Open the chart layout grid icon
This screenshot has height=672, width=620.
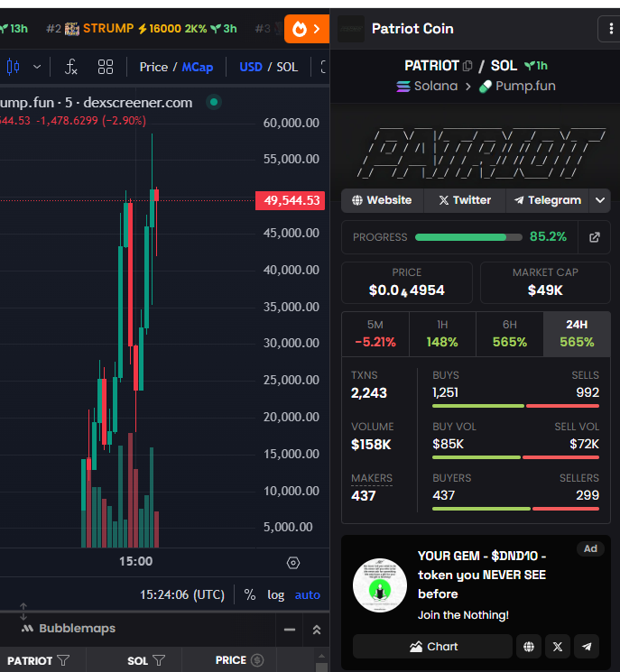pyautogui.click(x=106, y=67)
